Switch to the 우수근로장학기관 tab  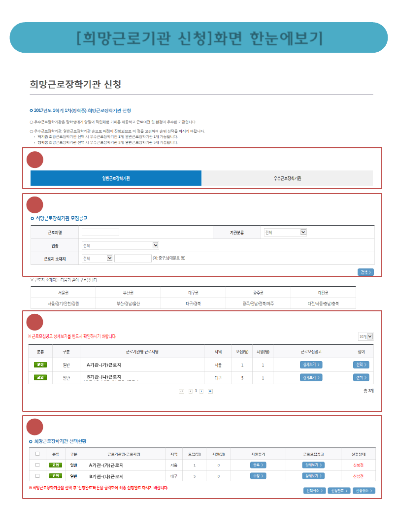pos(287,178)
